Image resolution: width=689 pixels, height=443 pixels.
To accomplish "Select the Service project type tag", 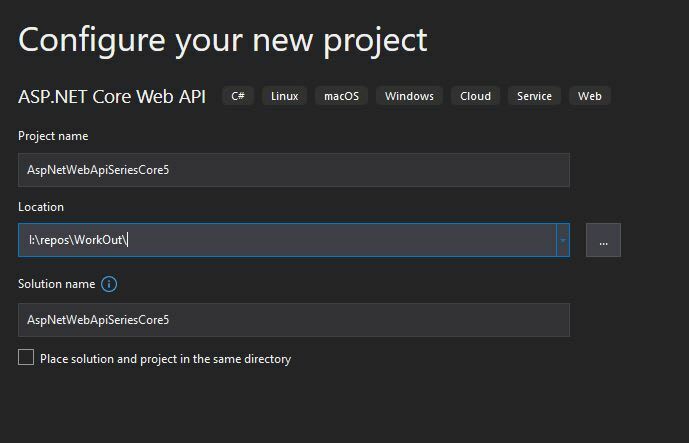I will tap(534, 96).
